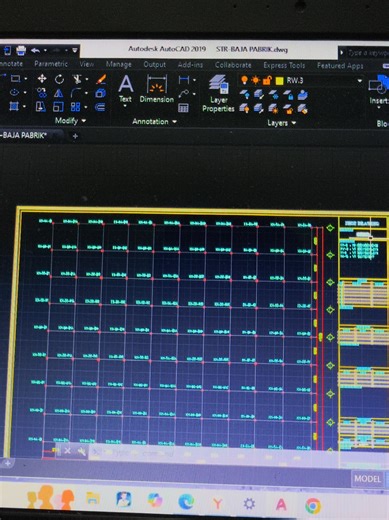Open the Text tool dropdown arrow

[x=125, y=106]
